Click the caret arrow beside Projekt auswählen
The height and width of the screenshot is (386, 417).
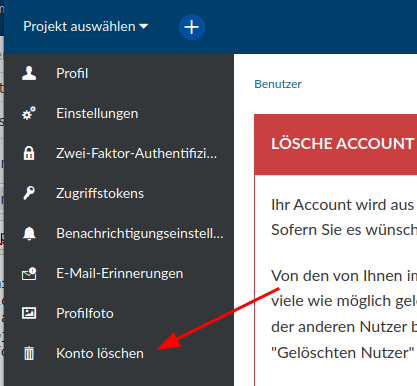click(x=144, y=26)
